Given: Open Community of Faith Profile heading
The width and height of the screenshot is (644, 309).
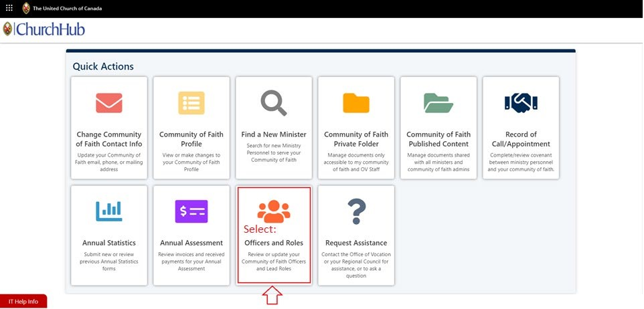Looking at the screenshot, I should 191,139.
